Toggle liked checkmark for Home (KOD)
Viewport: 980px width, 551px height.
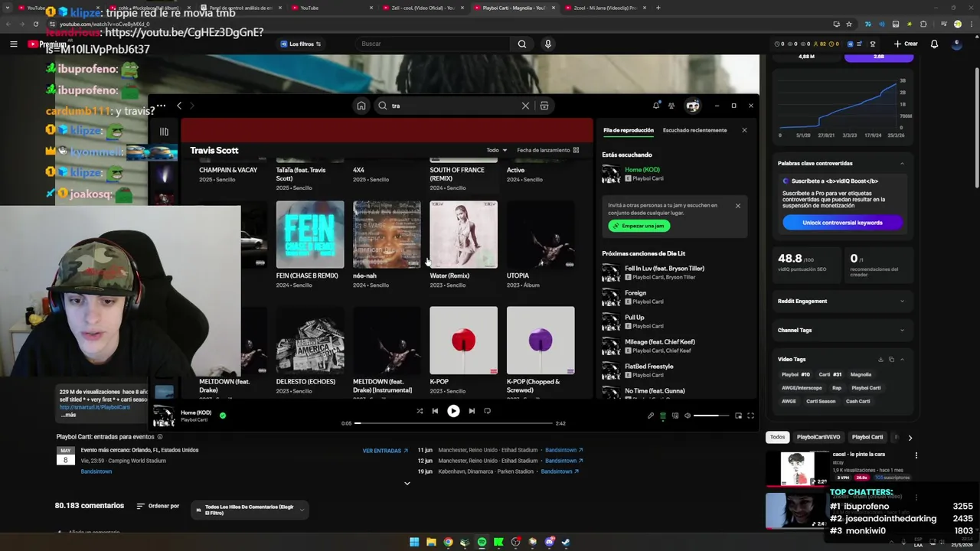click(223, 416)
